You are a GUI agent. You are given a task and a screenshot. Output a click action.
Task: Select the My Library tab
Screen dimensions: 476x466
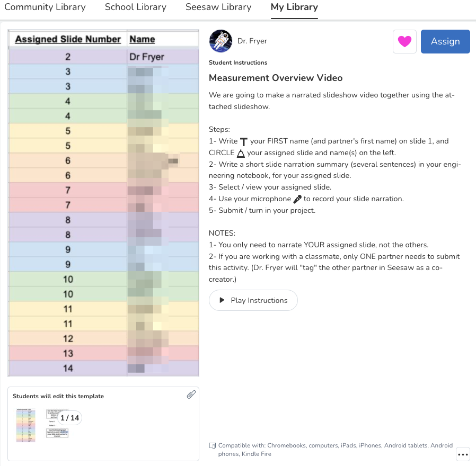point(294,7)
